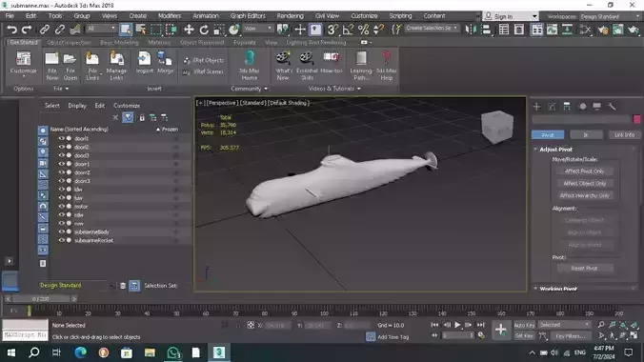Expand the Sign In dropdown
The width and height of the screenshot is (644, 362).
[533, 16]
